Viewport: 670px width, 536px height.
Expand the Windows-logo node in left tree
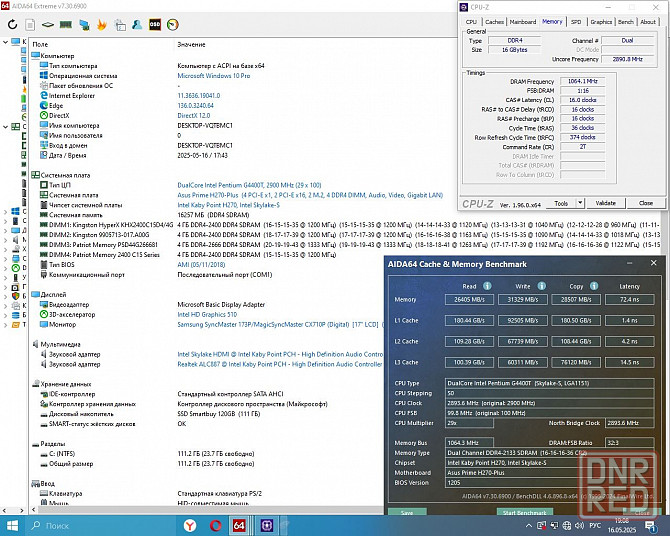point(5,211)
